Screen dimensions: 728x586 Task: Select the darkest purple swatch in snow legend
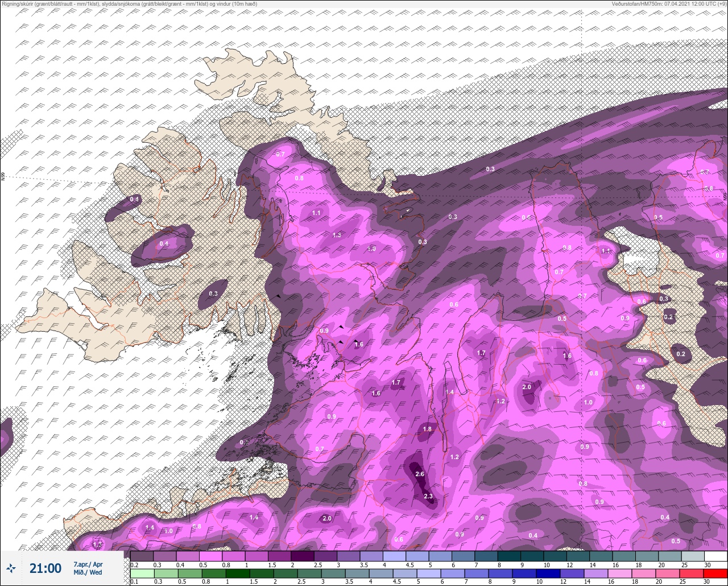303,556
